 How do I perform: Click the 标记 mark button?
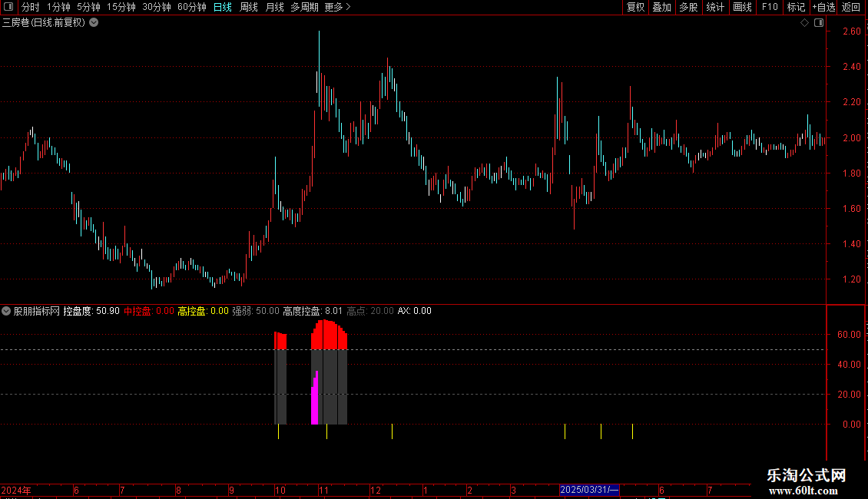tap(796, 7)
